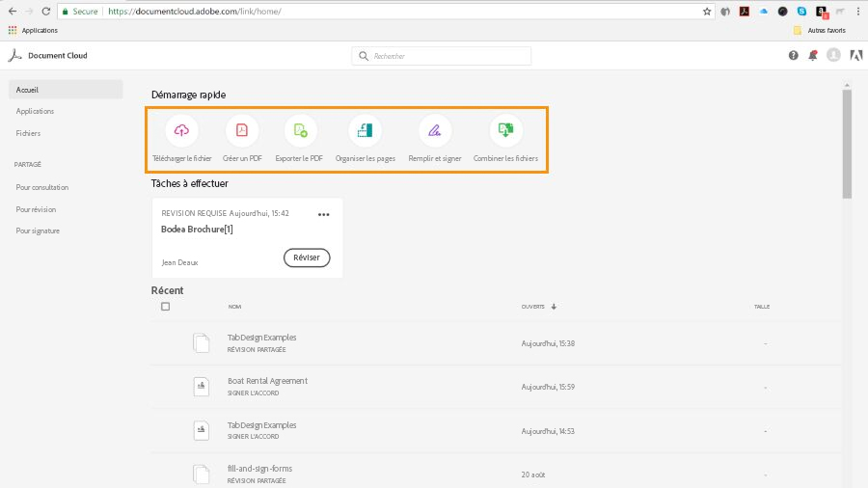Click the NOM column header
868x488 pixels.
(x=234, y=307)
